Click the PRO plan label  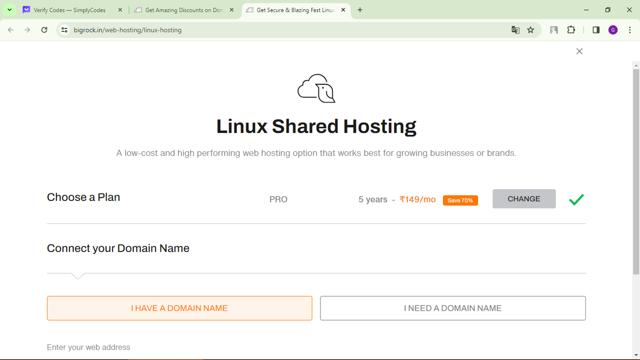pyautogui.click(x=278, y=199)
